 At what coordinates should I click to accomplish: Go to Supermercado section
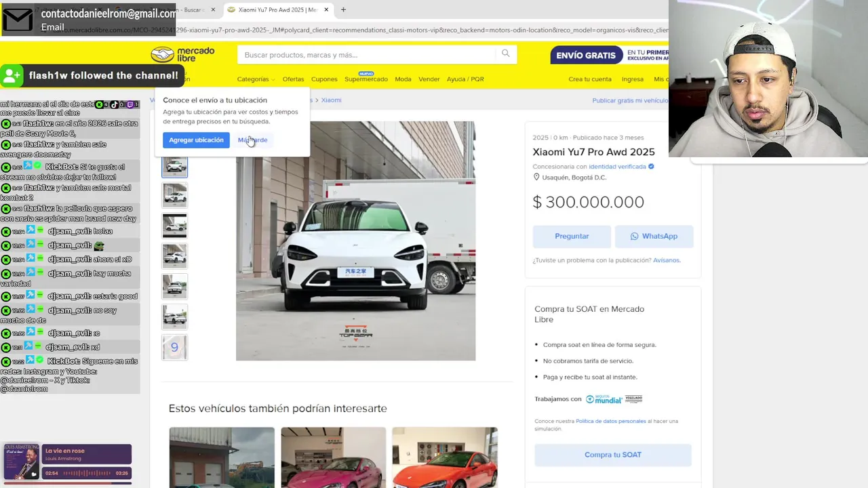[x=366, y=79]
